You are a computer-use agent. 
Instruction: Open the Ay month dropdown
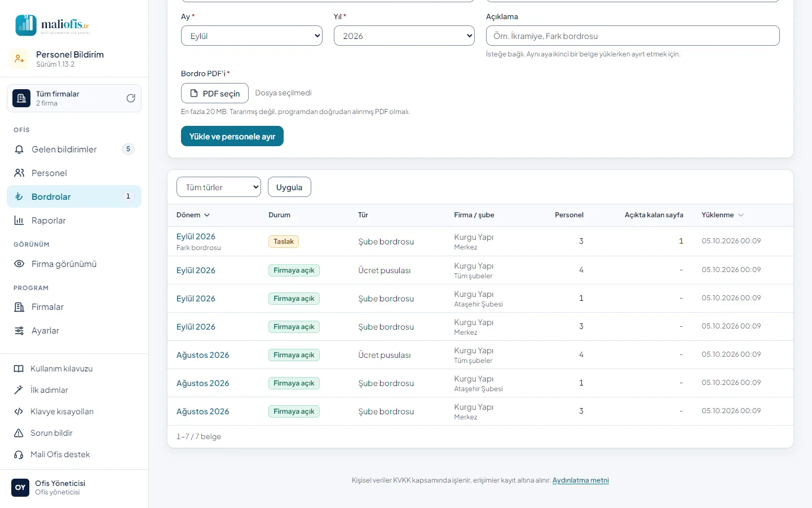(x=251, y=36)
